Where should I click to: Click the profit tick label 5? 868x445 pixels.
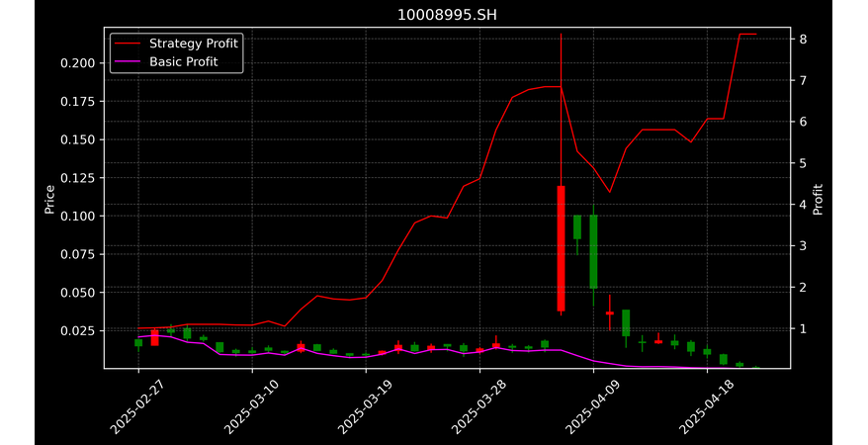pos(802,163)
